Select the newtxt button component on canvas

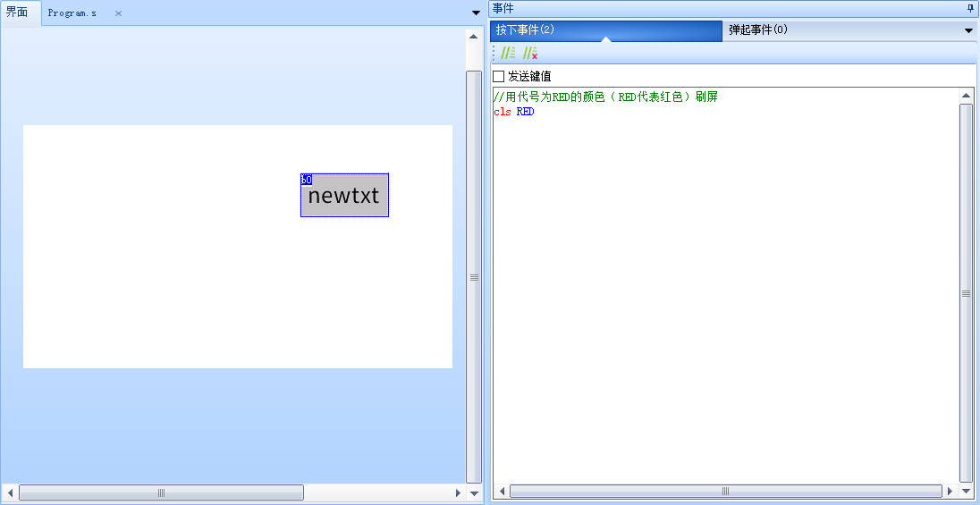click(344, 197)
